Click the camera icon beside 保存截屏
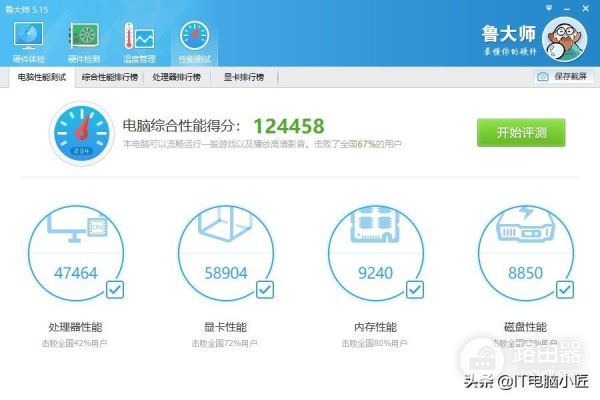The image size is (600, 400). 543,77
